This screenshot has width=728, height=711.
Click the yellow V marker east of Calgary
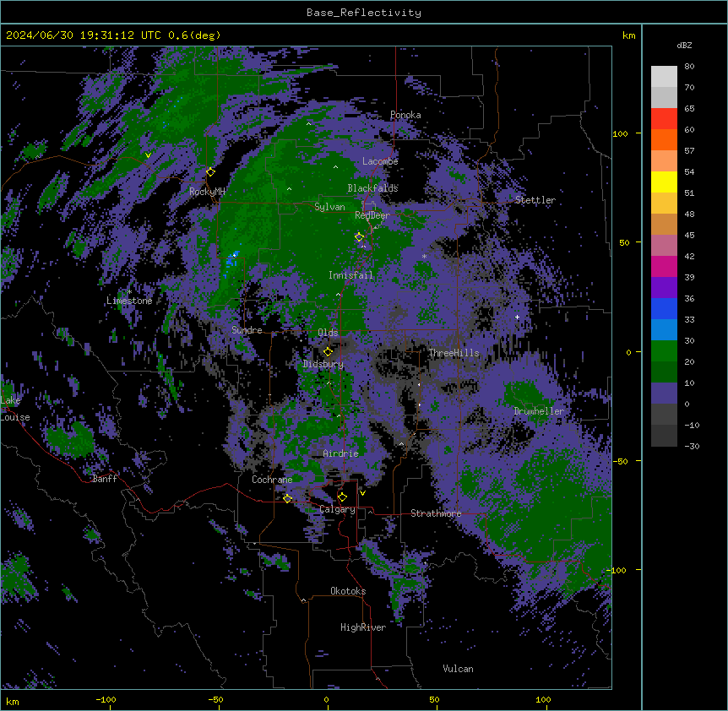point(362,493)
